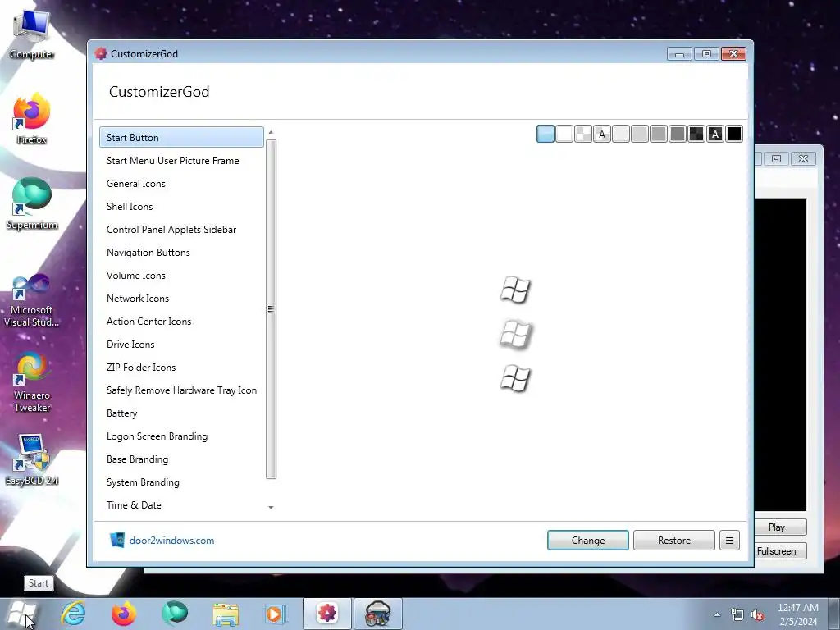Image resolution: width=840 pixels, height=630 pixels.
Task: Select Action Center Icons category
Action: [x=181, y=322]
